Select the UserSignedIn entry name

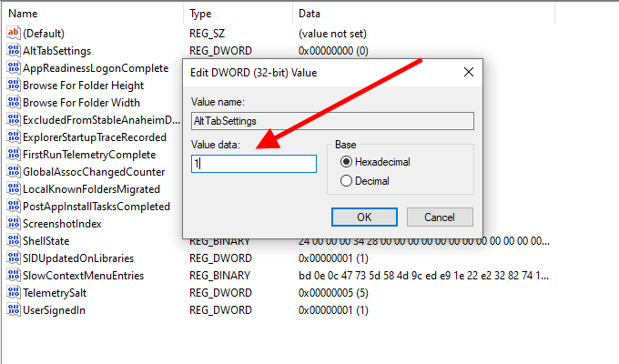click(54, 310)
